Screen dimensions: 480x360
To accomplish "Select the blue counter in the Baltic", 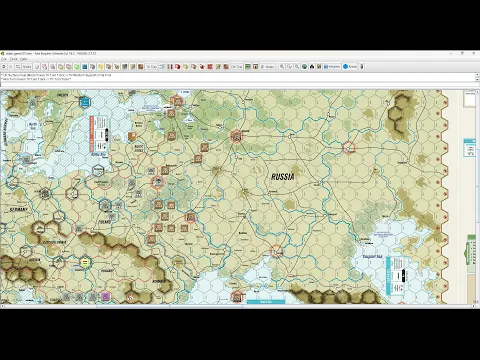I will click(85, 102).
